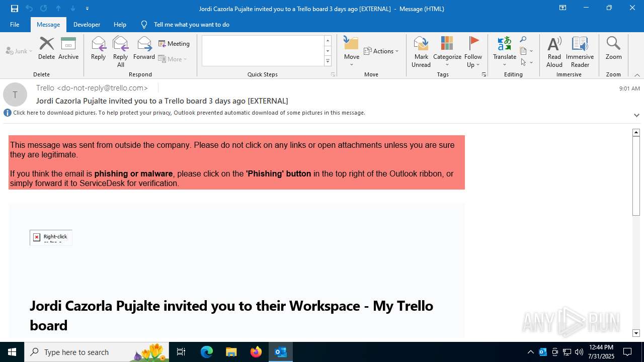Mark the message as Unread

pyautogui.click(x=421, y=52)
